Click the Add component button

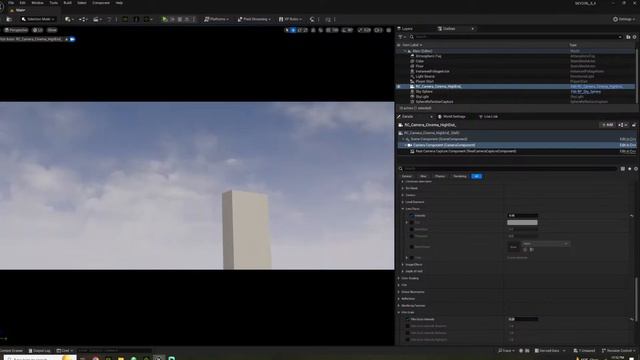coord(608,125)
